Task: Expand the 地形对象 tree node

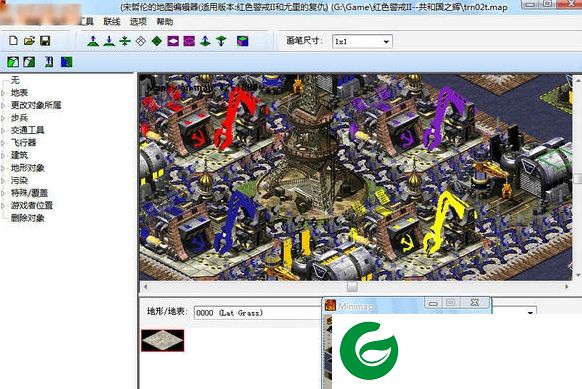Action: (3, 168)
